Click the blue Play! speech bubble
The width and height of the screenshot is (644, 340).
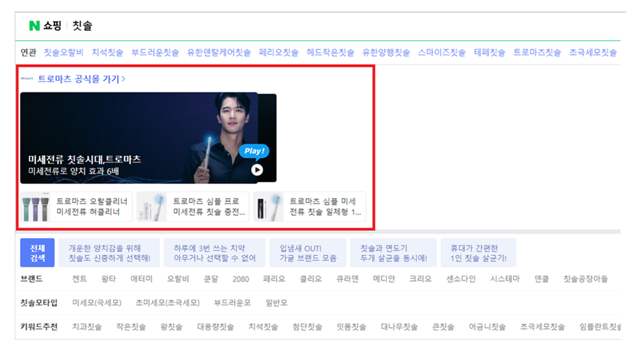point(254,151)
